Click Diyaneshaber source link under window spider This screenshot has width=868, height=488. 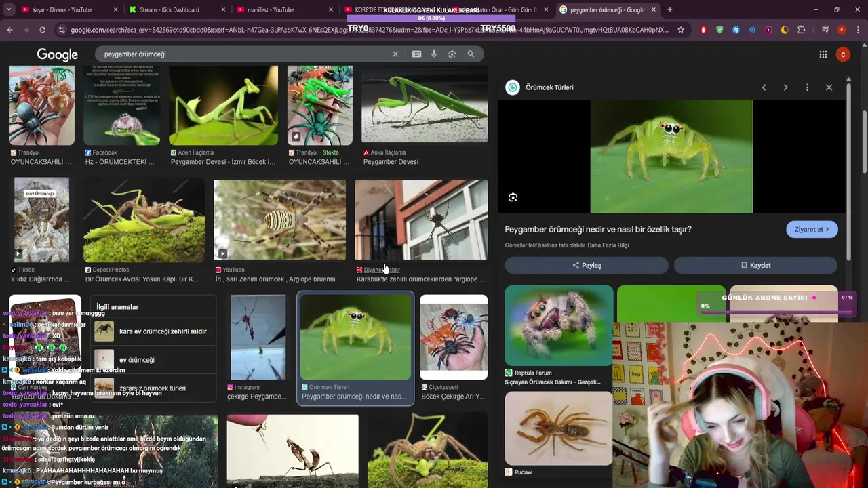tap(382, 270)
